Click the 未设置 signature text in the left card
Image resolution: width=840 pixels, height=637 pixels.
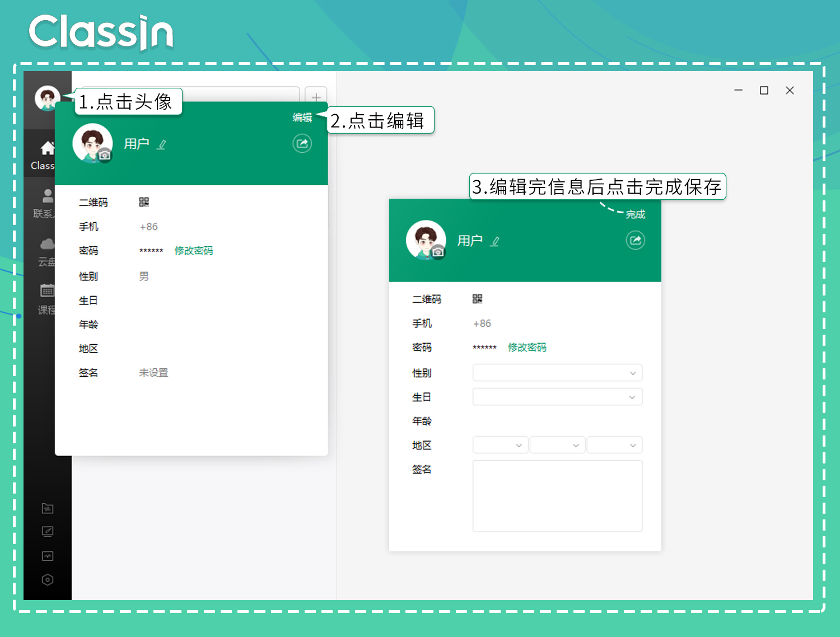[153, 373]
